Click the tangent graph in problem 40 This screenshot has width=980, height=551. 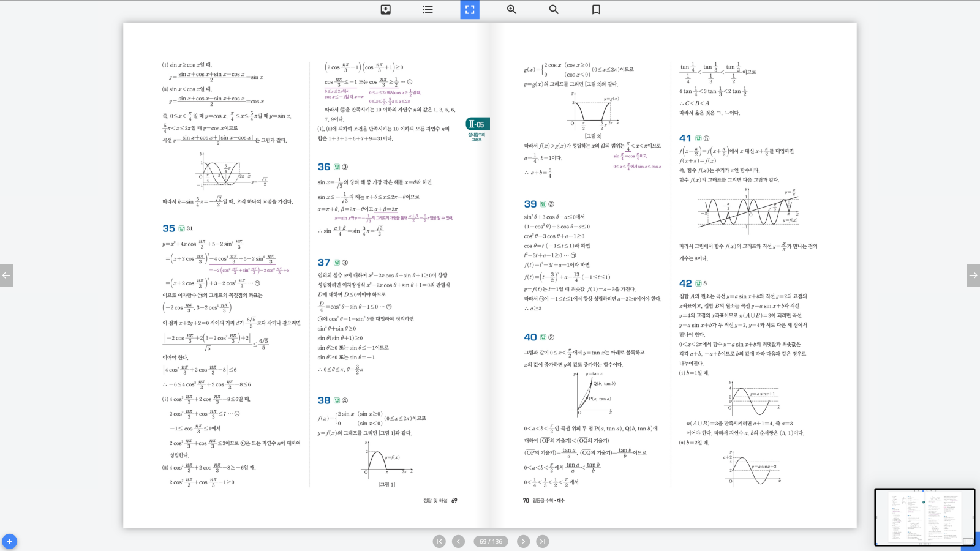coord(593,392)
